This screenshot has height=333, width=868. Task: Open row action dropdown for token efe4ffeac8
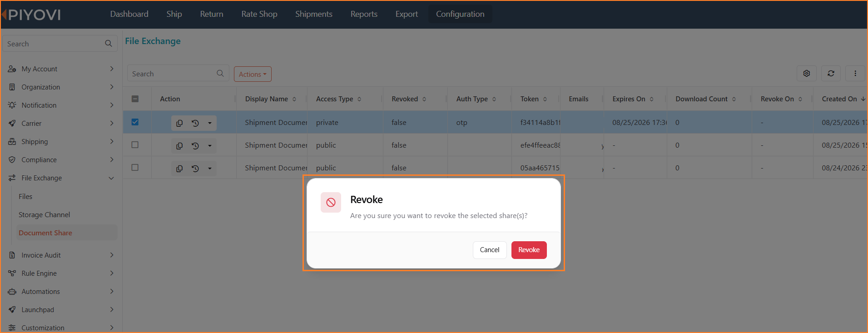click(210, 146)
